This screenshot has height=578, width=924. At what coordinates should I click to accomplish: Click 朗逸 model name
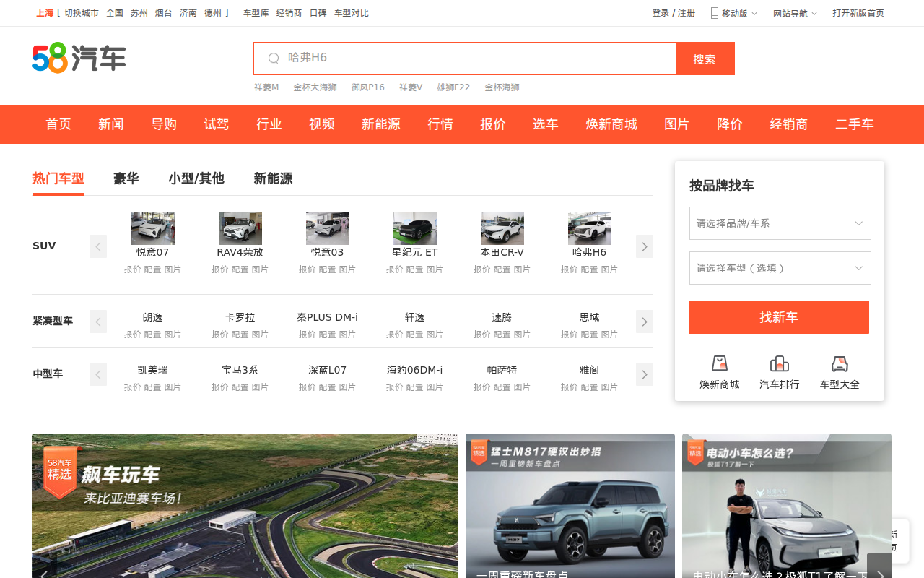pos(153,317)
